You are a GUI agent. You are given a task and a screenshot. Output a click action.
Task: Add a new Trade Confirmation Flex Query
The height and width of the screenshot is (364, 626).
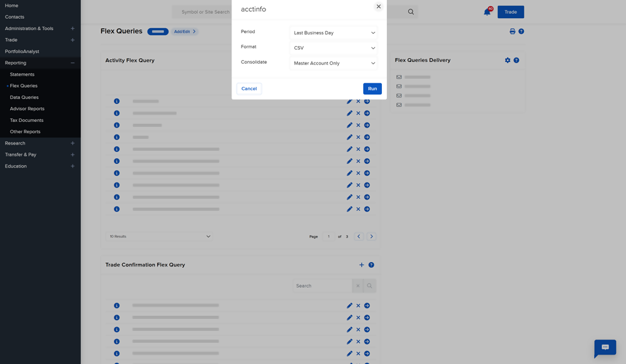click(361, 265)
